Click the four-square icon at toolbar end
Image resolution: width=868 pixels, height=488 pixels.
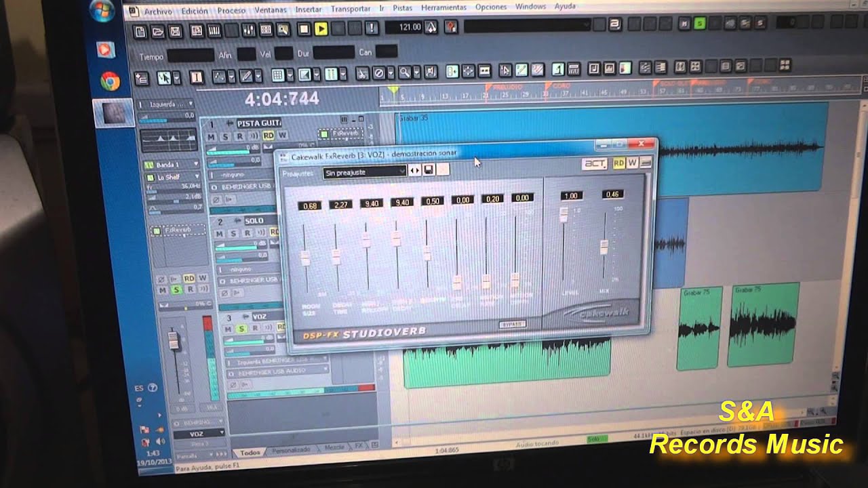785,65
